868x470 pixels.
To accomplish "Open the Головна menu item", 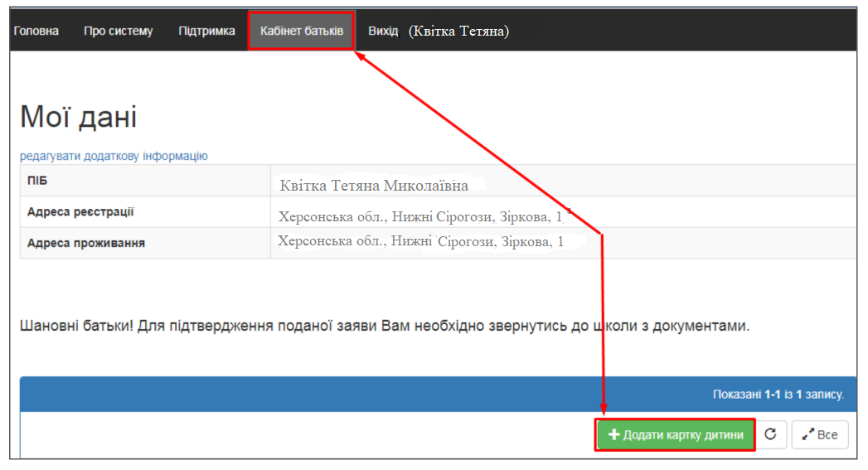I will tap(36, 31).
